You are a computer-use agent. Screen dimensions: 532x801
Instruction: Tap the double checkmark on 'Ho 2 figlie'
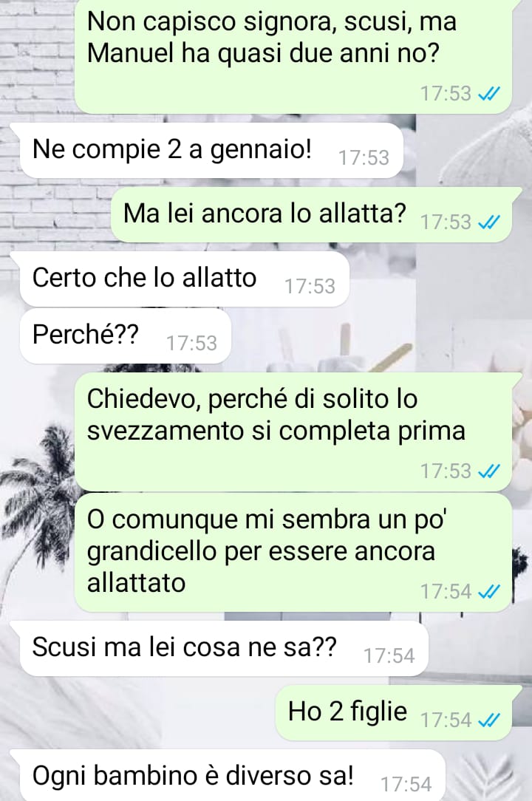tap(488, 720)
